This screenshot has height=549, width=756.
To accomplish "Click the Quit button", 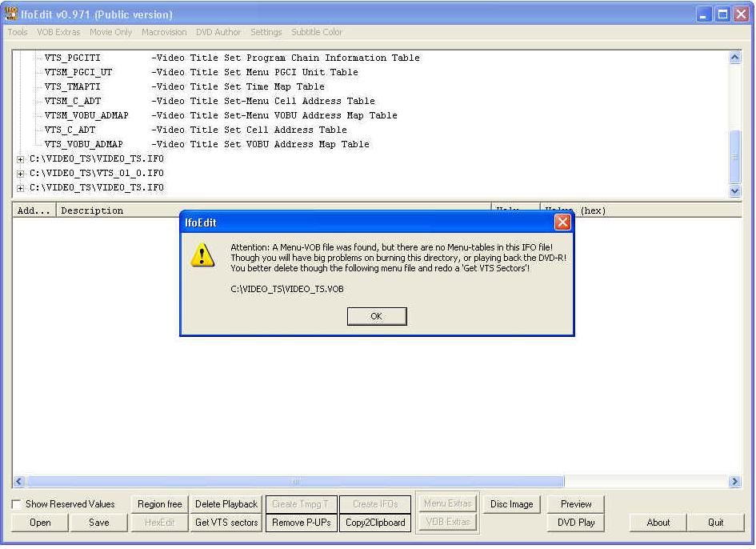I will [x=715, y=523].
